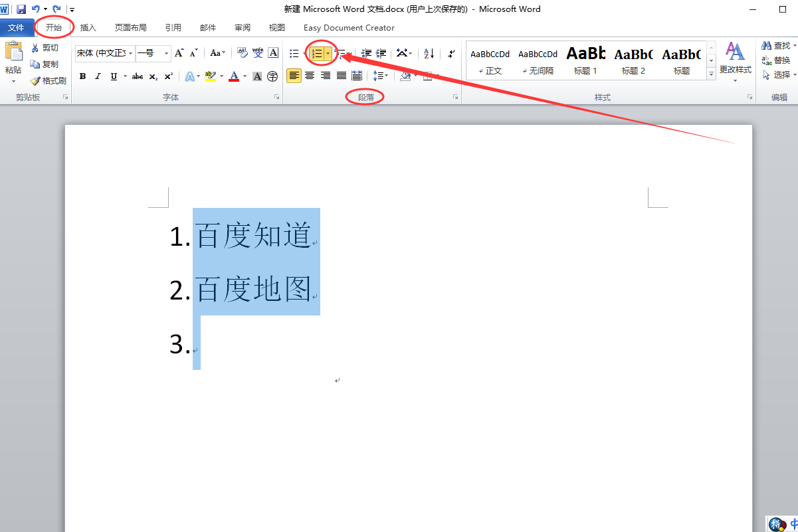Copy selection using 复制
This screenshot has height=532, width=798.
[45, 64]
